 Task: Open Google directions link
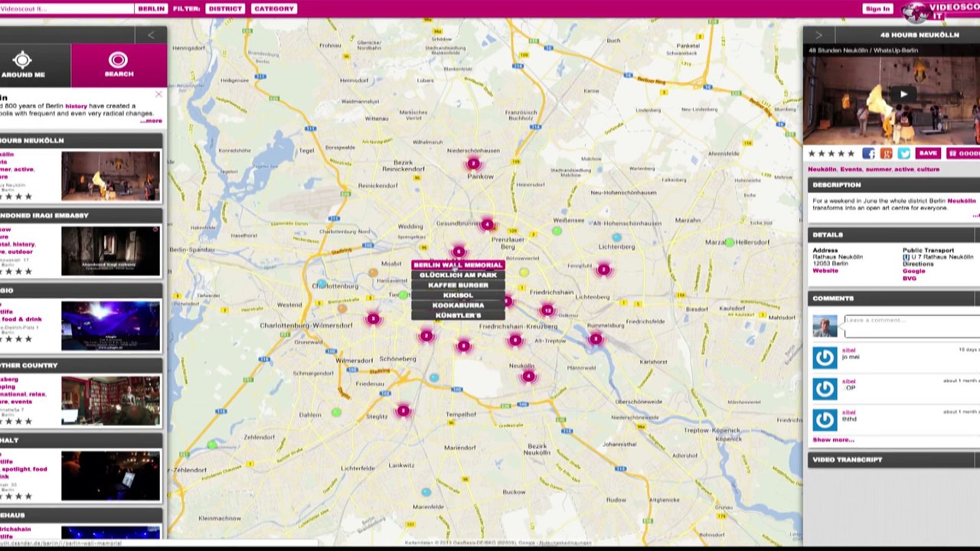coord(913,271)
